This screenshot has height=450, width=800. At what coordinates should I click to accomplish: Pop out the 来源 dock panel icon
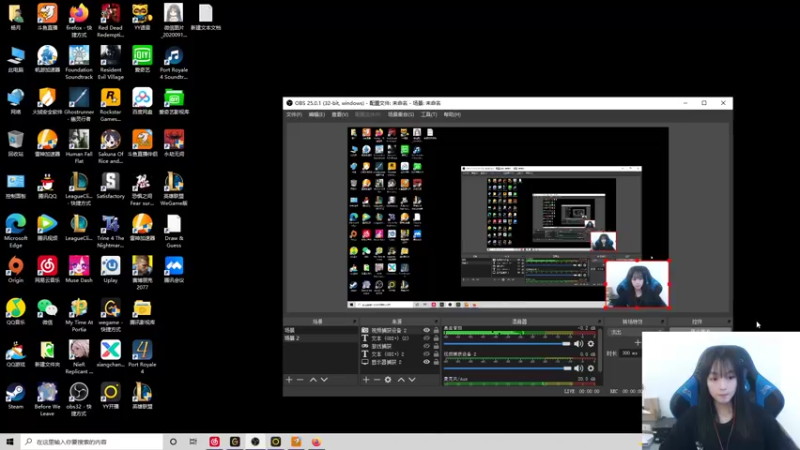436,321
